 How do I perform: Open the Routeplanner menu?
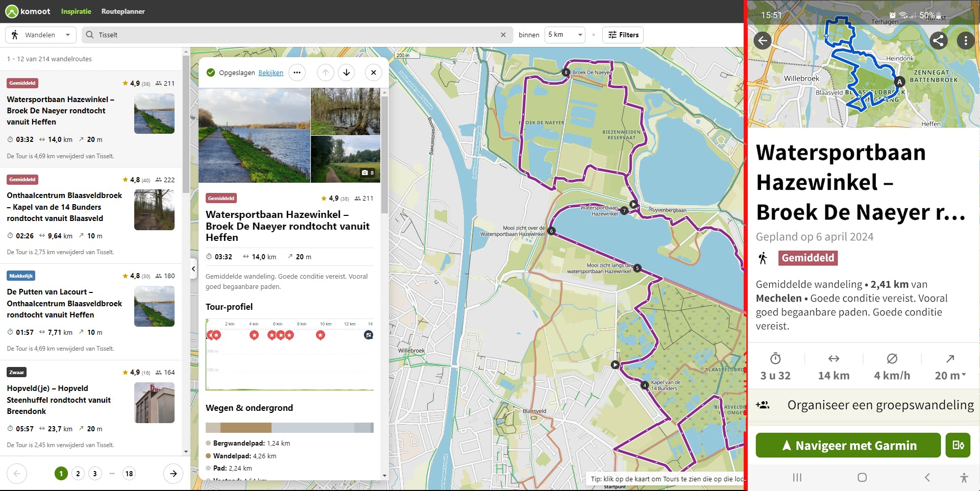(123, 11)
